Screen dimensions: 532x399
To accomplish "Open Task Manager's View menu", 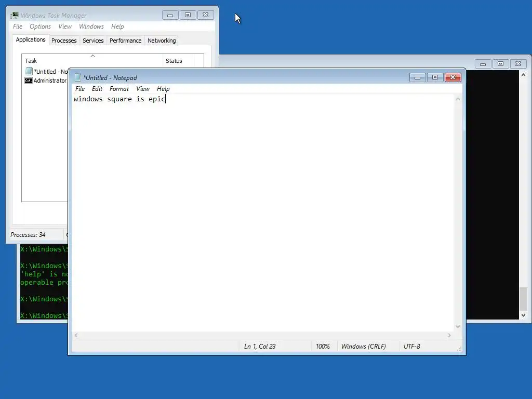I will click(x=65, y=26).
